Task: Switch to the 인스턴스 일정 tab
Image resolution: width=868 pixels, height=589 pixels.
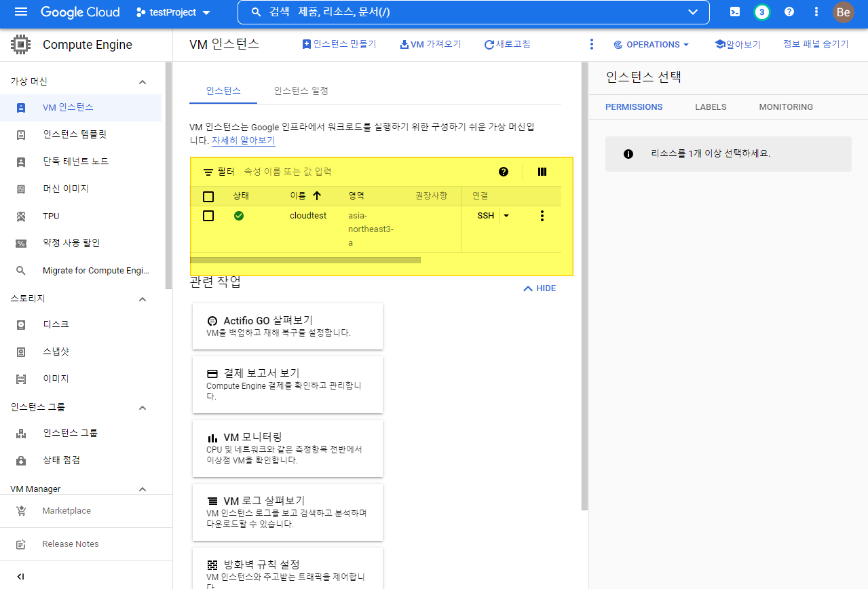Action: point(301,90)
